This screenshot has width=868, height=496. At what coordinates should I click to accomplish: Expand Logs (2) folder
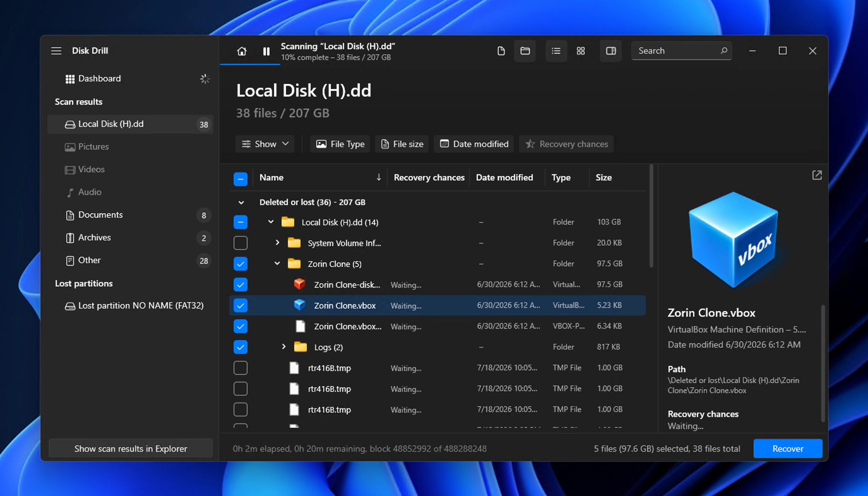click(x=283, y=346)
